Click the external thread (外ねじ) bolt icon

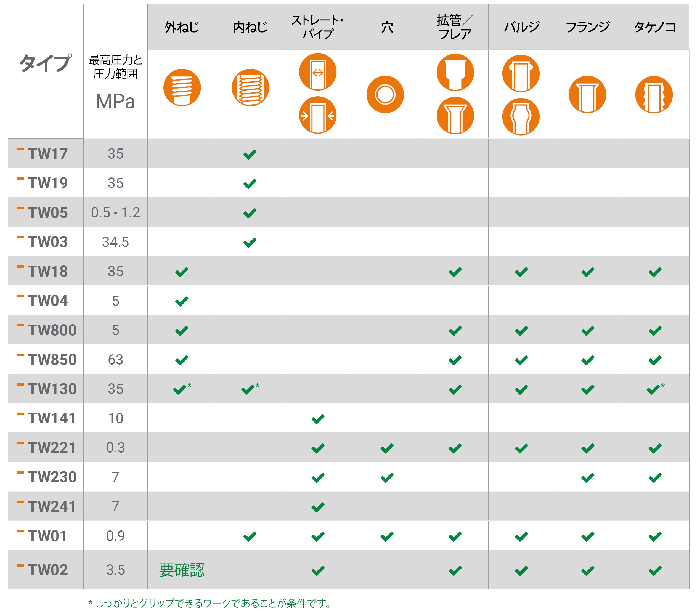182,88
